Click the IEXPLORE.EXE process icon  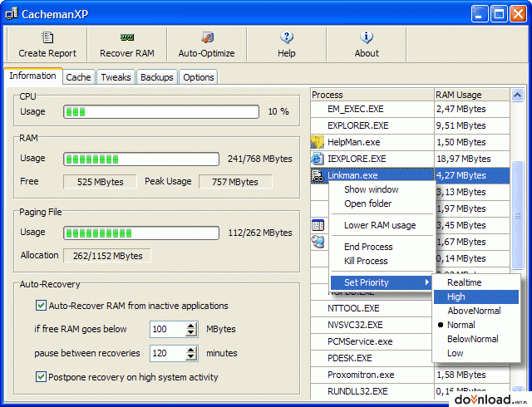pos(318,159)
